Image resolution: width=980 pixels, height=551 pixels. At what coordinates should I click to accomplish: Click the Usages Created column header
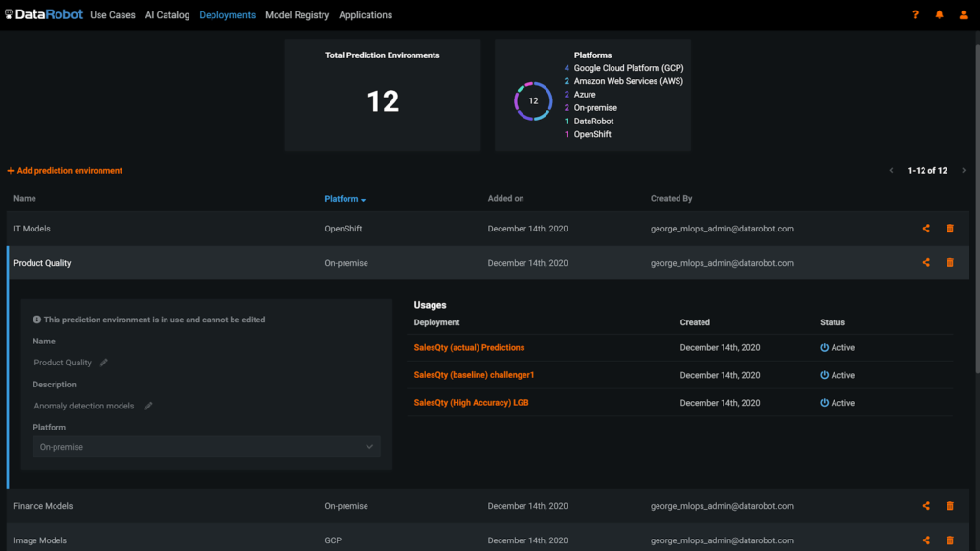click(x=695, y=322)
